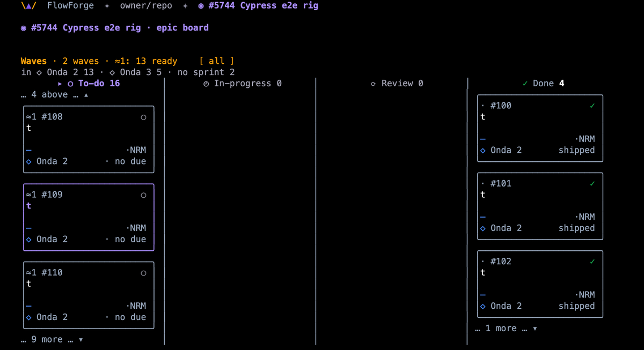Switch to the To-do 16 column
The height and width of the screenshot is (350, 644).
click(x=89, y=84)
